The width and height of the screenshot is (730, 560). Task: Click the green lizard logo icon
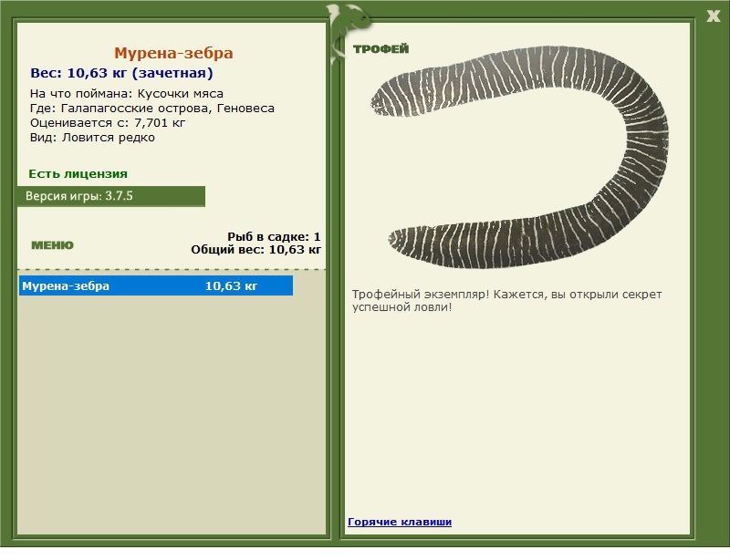click(349, 20)
